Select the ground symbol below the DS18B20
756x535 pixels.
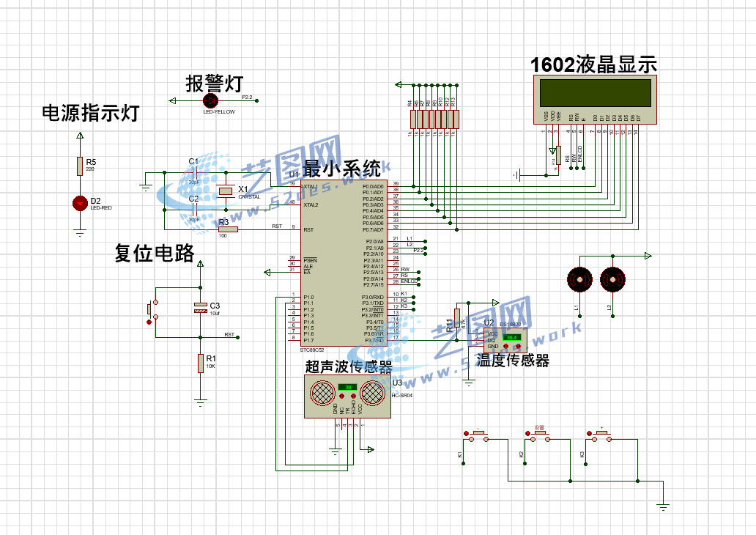tap(469, 383)
